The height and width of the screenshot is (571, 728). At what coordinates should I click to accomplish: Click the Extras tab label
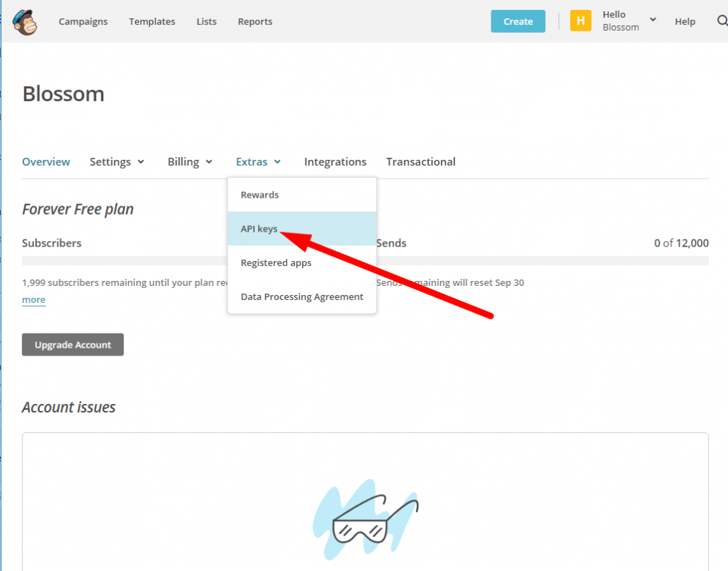click(252, 161)
